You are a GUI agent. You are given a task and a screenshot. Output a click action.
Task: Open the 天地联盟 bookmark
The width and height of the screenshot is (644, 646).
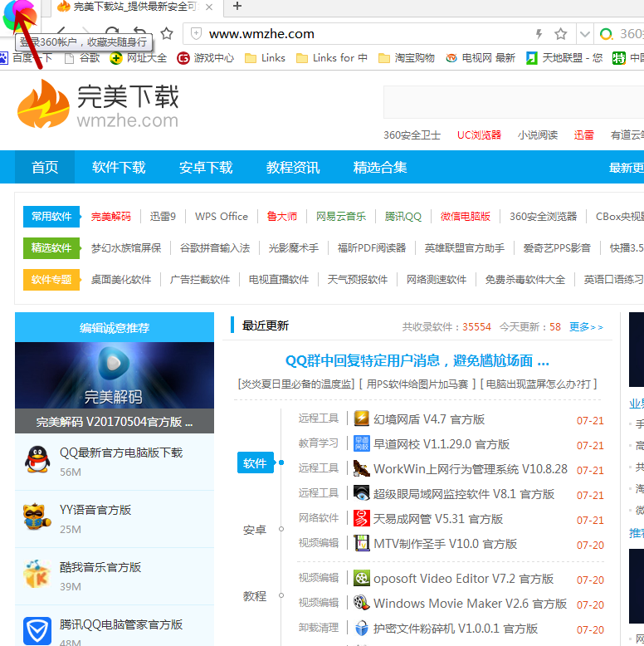click(564, 58)
